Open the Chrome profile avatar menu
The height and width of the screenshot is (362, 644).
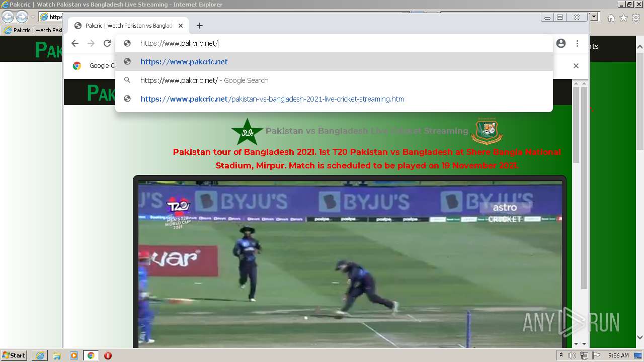pos(561,43)
